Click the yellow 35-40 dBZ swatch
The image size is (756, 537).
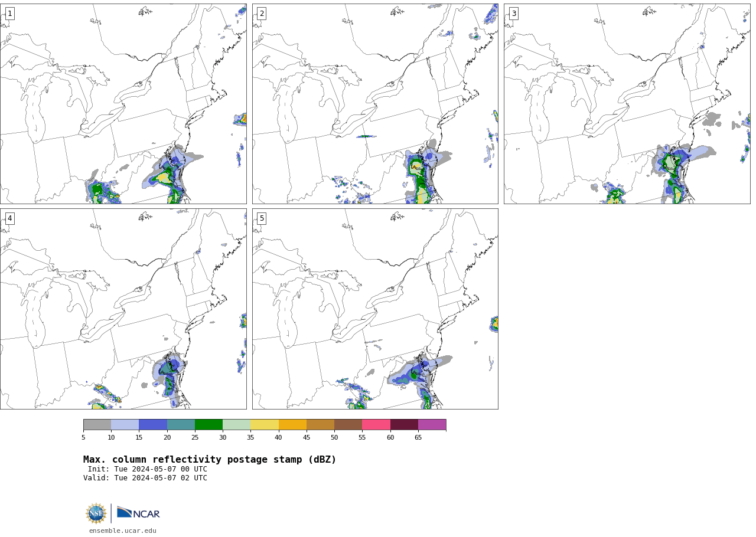[x=265, y=425]
